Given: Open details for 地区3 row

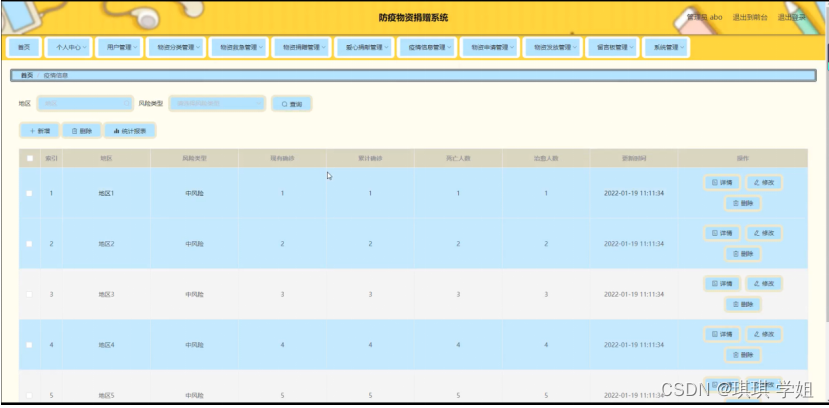Looking at the screenshot, I should coord(722,284).
